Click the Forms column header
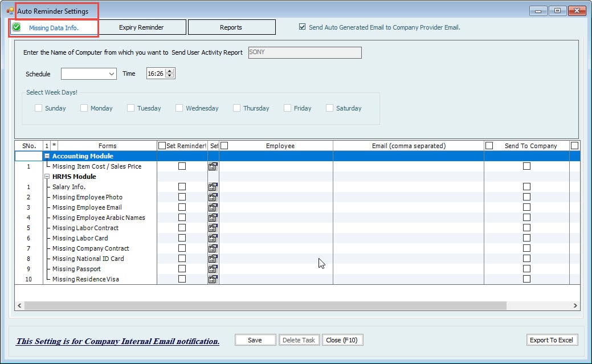This screenshot has width=592, height=364. tap(107, 146)
